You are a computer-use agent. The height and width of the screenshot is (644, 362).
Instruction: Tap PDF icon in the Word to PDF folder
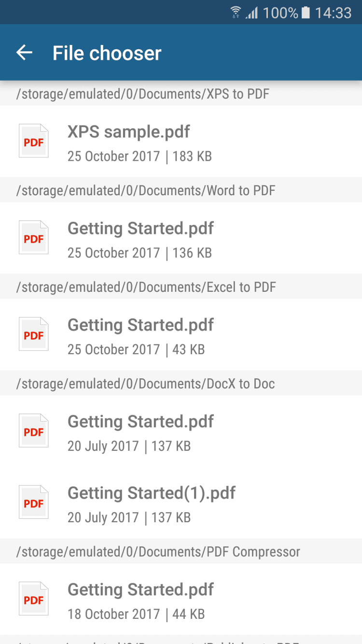pyautogui.click(x=34, y=238)
